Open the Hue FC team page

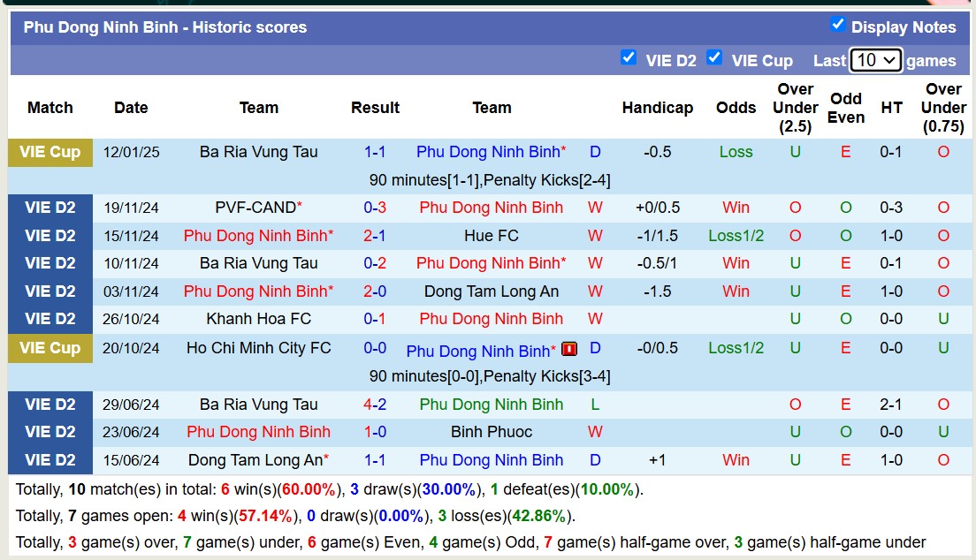tap(492, 236)
